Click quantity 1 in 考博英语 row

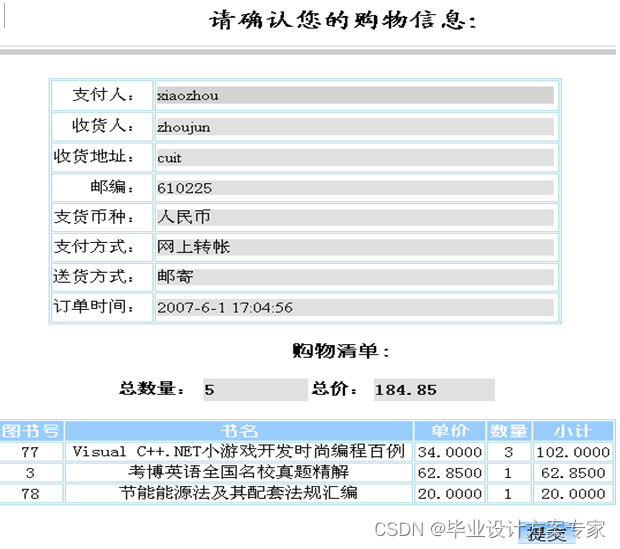[508, 473]
